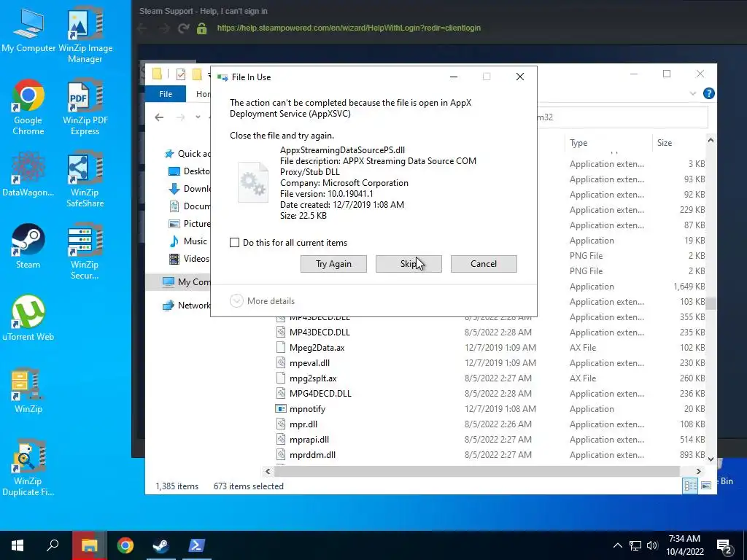Click Explorer help question mark icon
The image size is (747, 560).
[709, 93]
